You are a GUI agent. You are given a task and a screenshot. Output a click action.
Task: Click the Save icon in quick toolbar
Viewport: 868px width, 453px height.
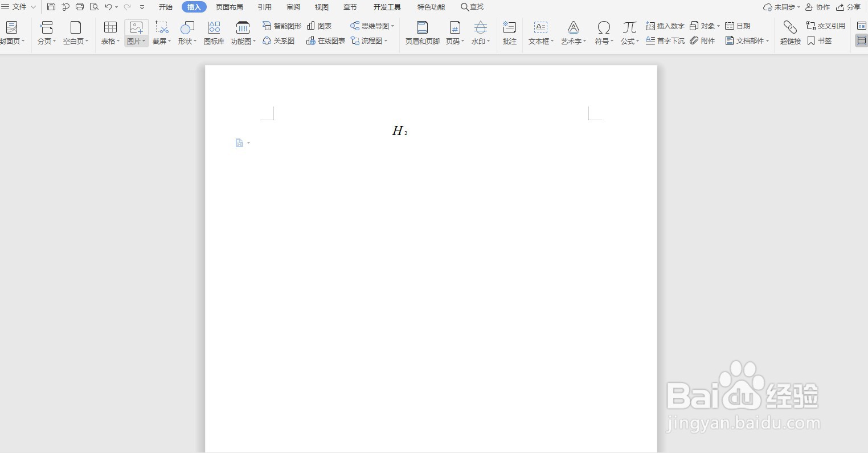point(51,7)
